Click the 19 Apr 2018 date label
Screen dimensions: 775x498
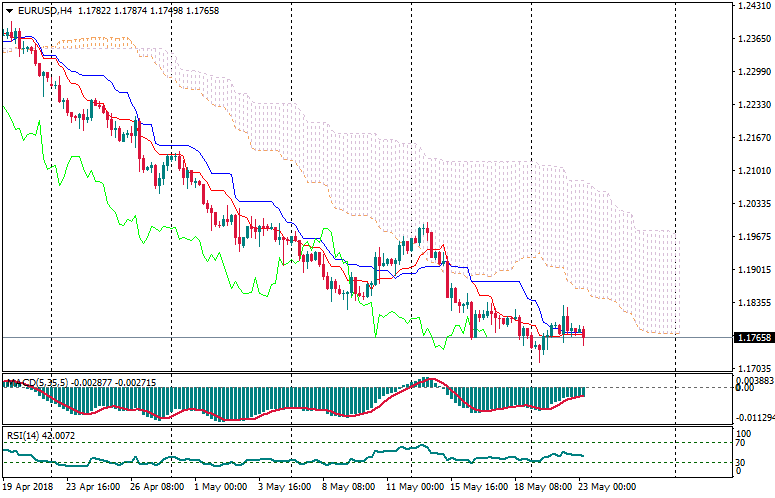coord(28,488)
